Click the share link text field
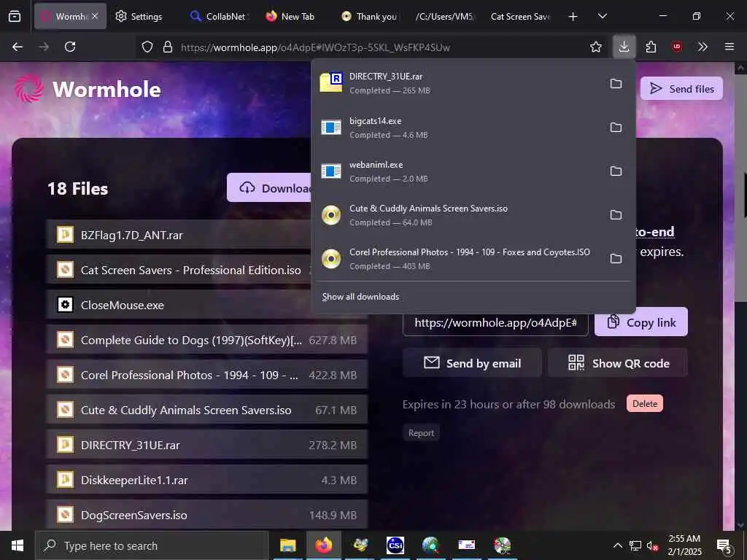747x560 pixels. click(x=495, y=323)
